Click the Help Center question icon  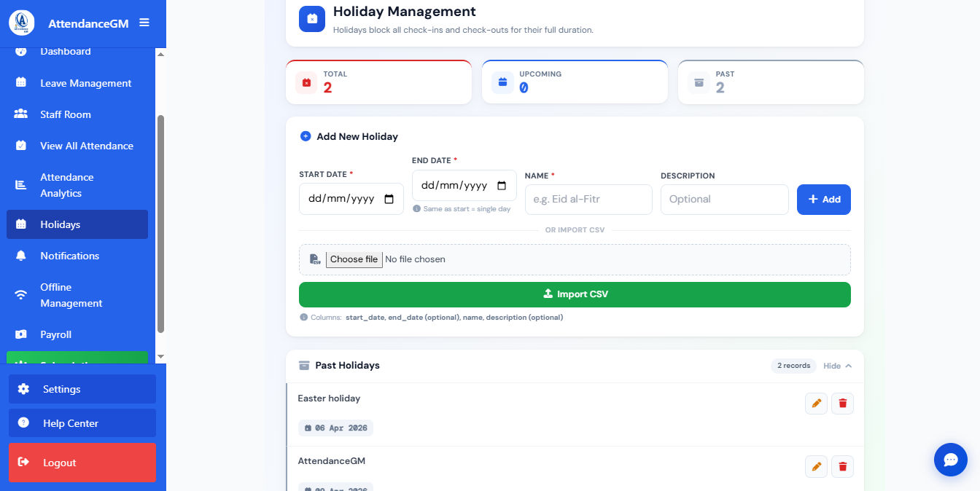click(x=23, y=423)
